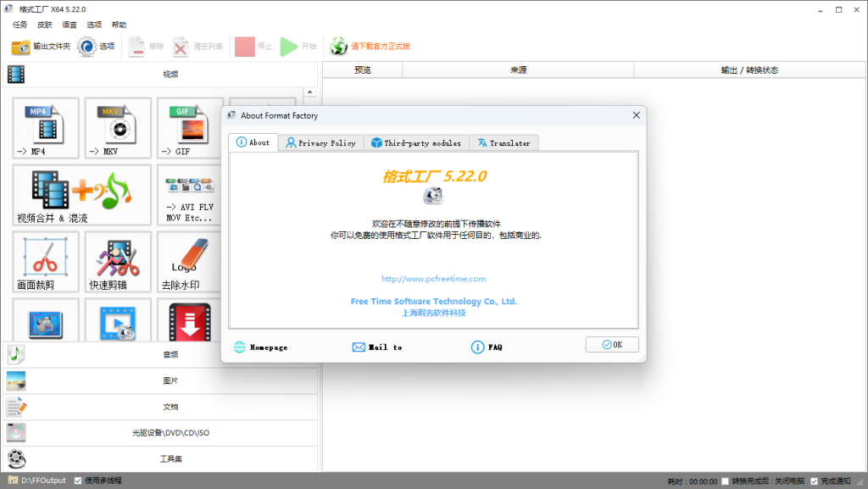Open the FAQ link in dialog
Viewport: 868px width, 489px height.
(487, 347)
